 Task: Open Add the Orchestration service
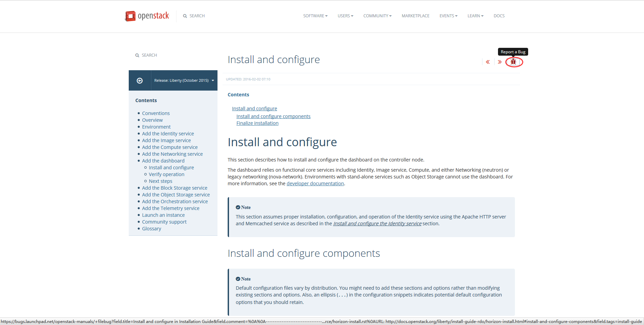tap(175, 202)
